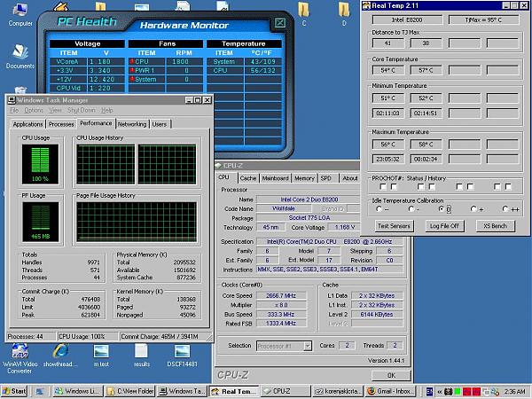Image resolution: width=532 pixels, height=399 pixels.
Task: Click the red alarm icon beside System fan
Action: point(131,79)
